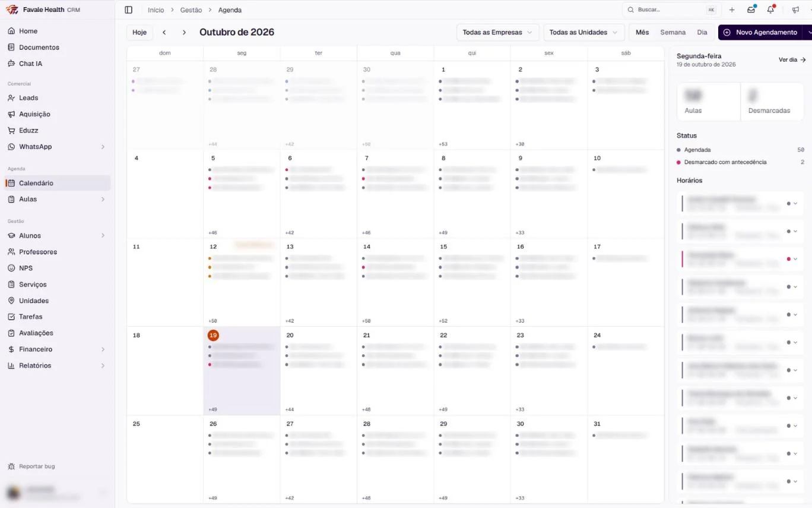Expand the Relatórios submenu chevron
This screenshot has width=812, height=508.
point(103,365)
